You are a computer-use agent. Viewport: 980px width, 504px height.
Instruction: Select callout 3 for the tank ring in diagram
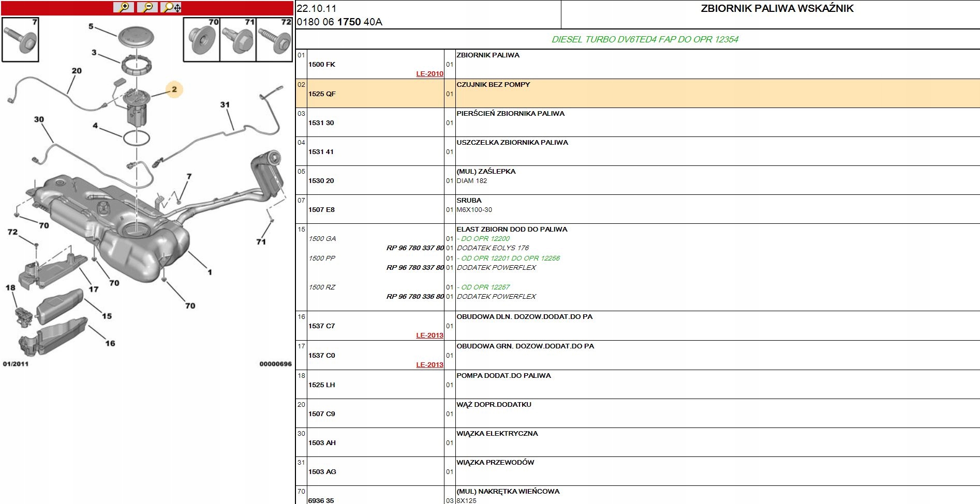pos(94,52)
